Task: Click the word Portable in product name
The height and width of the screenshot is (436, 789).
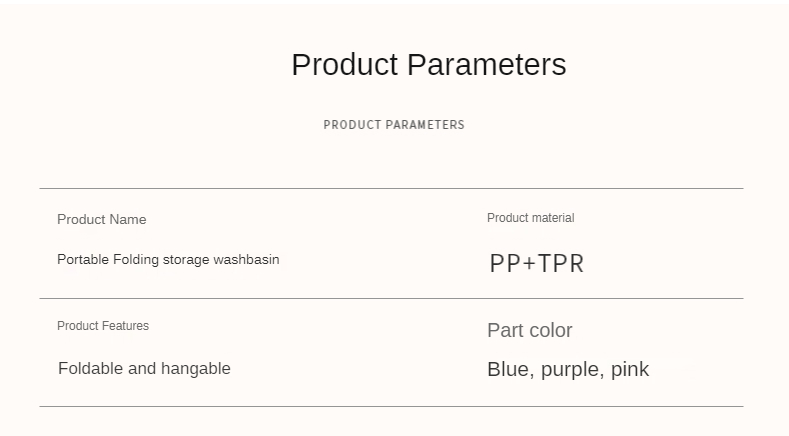Action: [x=83, y=260]
